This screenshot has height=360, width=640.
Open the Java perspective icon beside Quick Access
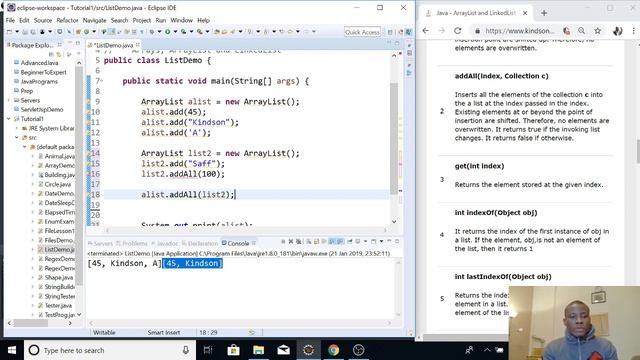point(409,32)
